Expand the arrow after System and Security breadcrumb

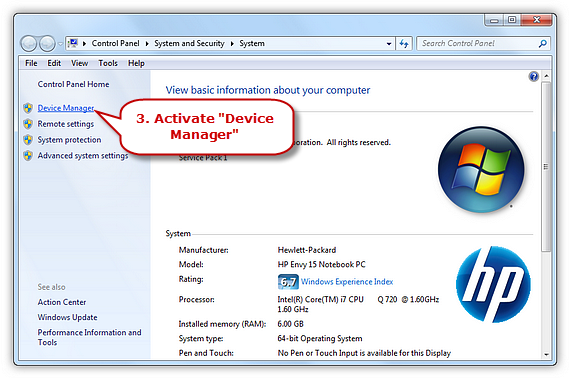point(232,44)
